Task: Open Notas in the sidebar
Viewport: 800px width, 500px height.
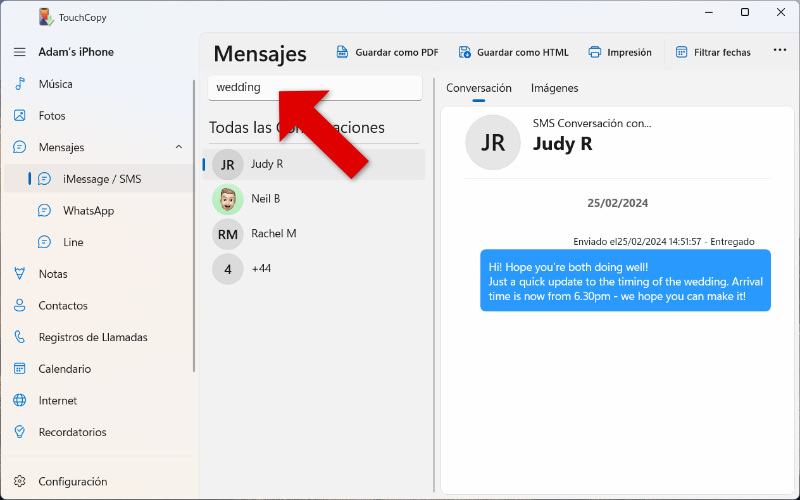Action: pyautogui.click(x=98, y=274)
